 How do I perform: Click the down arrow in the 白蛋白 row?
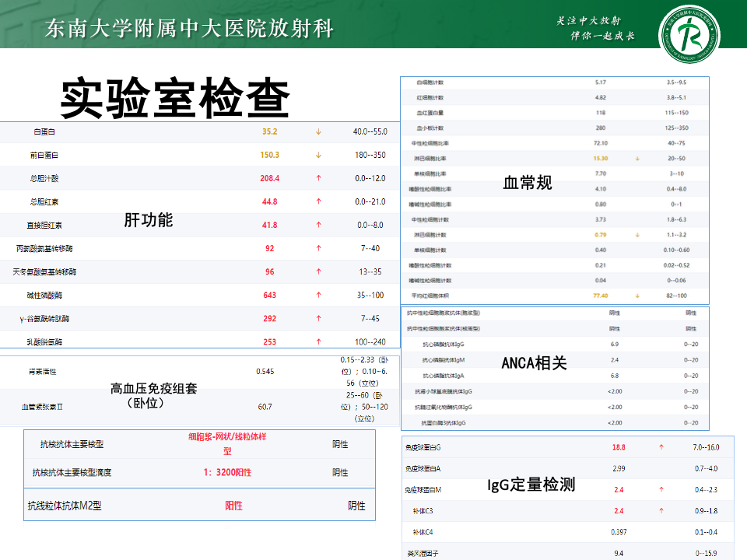(318, 132)
